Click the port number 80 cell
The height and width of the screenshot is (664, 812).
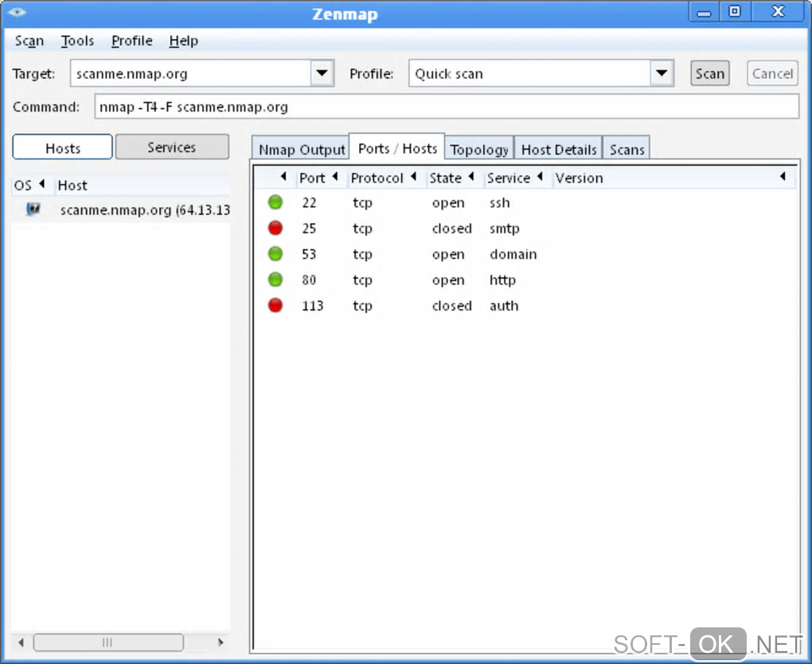(309, 280)
